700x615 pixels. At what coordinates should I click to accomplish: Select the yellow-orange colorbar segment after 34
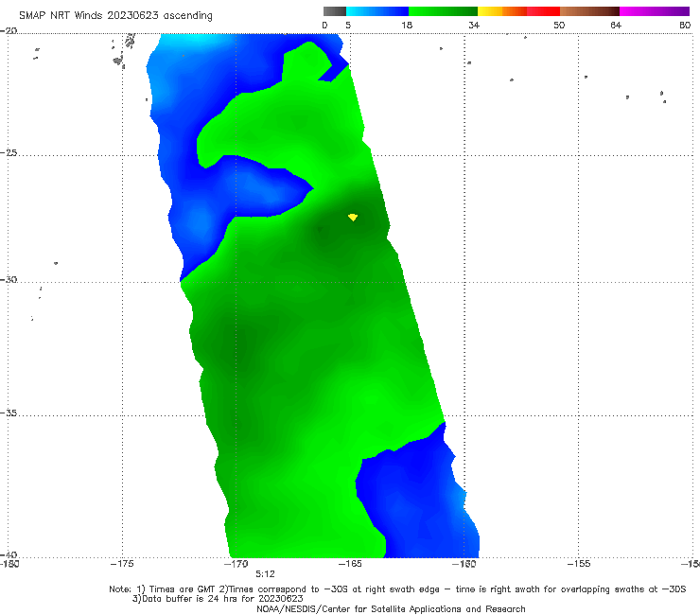pos(502,11)
